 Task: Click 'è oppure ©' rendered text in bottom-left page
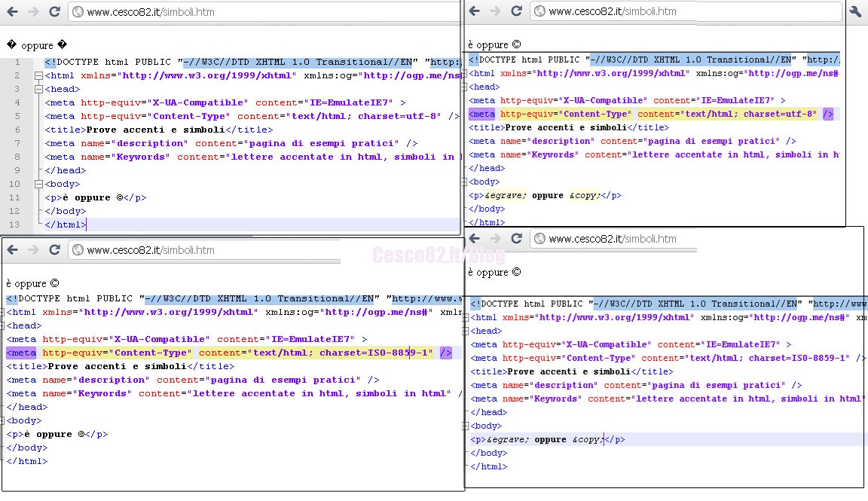tap(32, 283)
